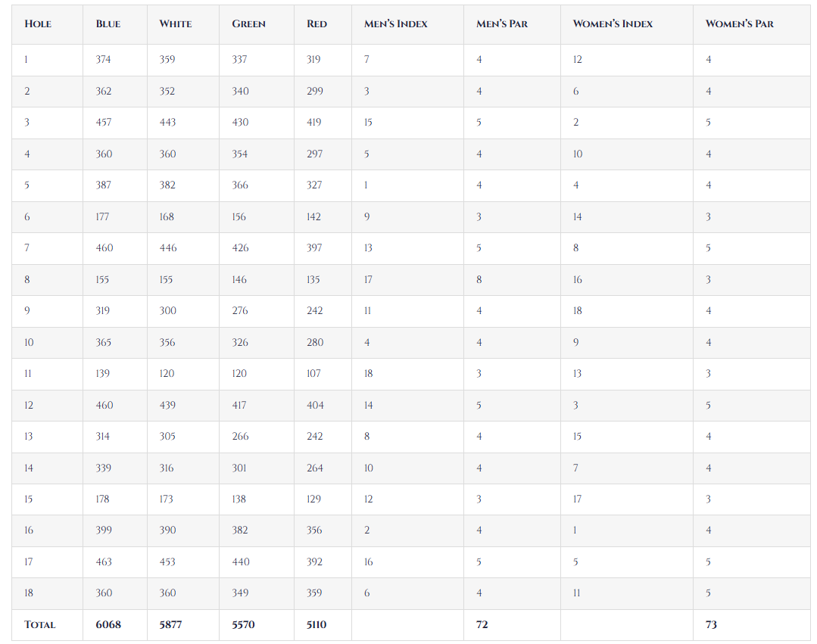Select hole 16 Green yardage 382

coord(240,530)
